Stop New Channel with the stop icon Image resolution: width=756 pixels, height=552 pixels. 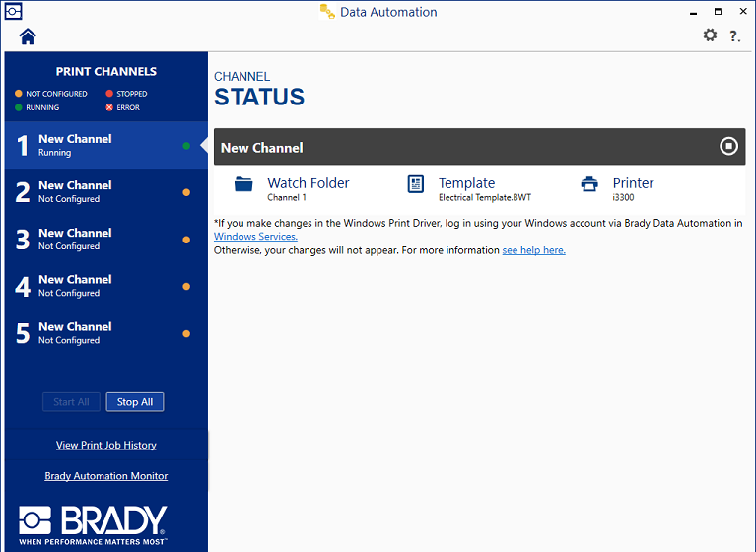728,147
